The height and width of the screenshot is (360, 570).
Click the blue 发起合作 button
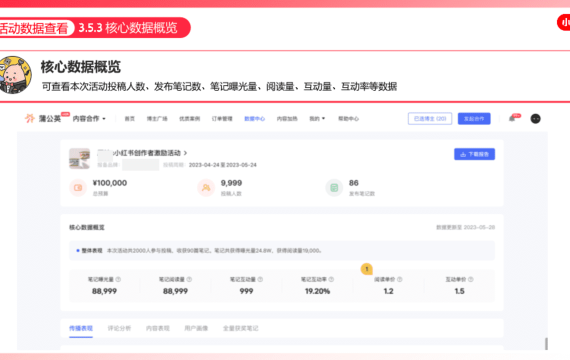[474, 119]
